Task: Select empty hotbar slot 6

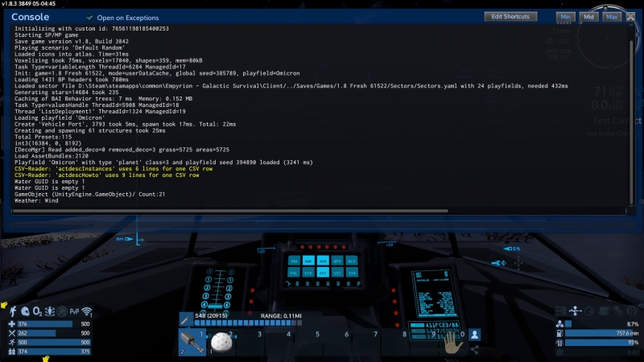Action: 337,342
